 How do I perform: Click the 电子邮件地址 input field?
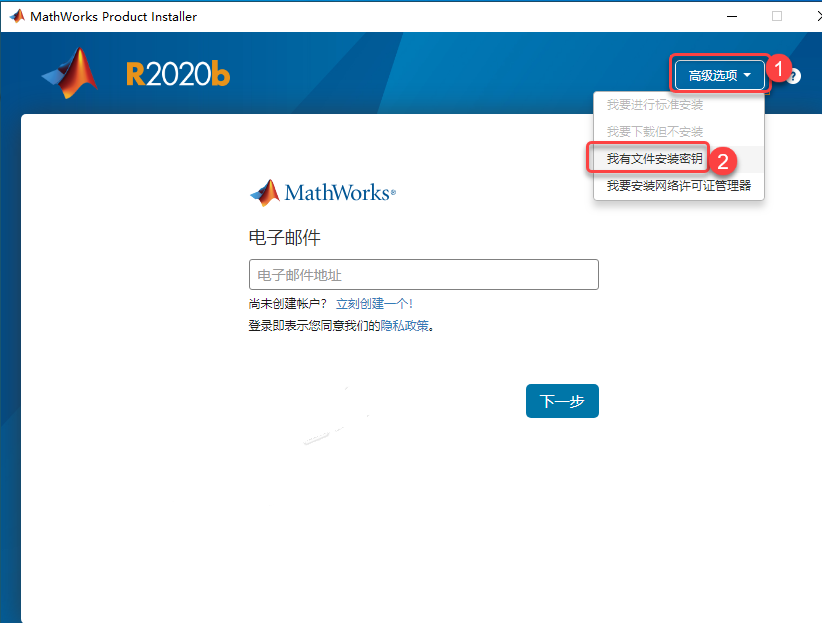coord(424,274)
